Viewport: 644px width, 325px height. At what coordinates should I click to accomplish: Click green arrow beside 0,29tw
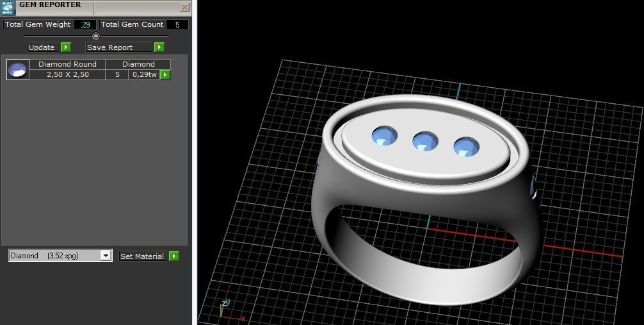165,74
